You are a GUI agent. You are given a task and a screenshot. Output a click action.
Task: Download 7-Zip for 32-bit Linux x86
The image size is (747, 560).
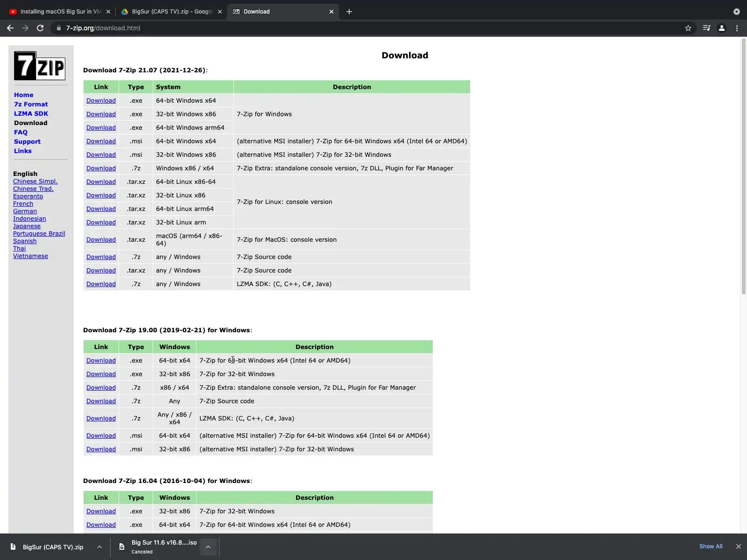pyautogui.click(x=101, y=196)
